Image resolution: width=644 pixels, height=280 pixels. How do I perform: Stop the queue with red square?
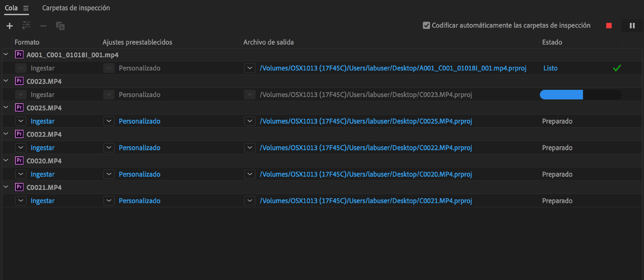pyautogui.click(x=609, y=26)
